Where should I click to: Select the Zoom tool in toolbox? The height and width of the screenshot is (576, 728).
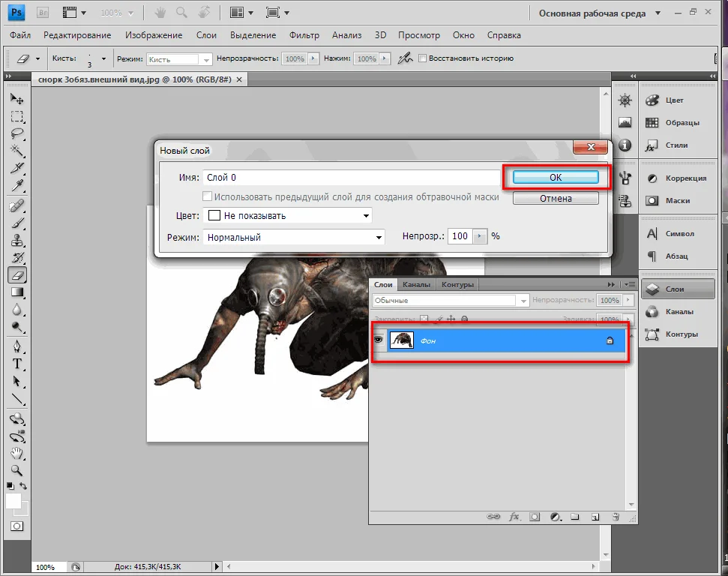click(x=16, y=471)
